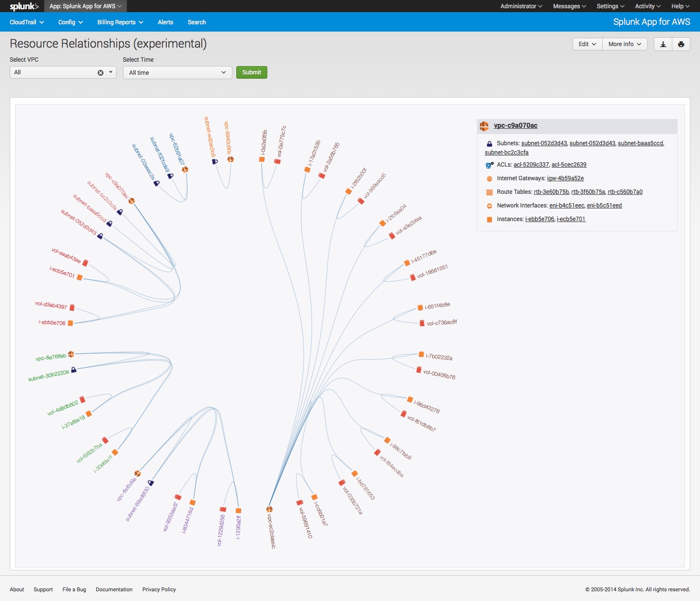Open the rtb-3e60b75b link
Viewport: 700px width, 601px height.
click(551, 192)
